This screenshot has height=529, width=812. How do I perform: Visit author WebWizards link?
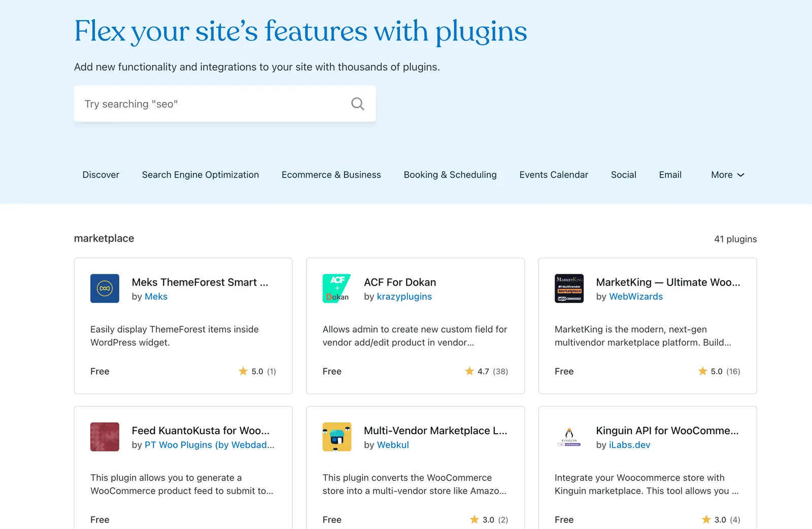tap(636, 297)
